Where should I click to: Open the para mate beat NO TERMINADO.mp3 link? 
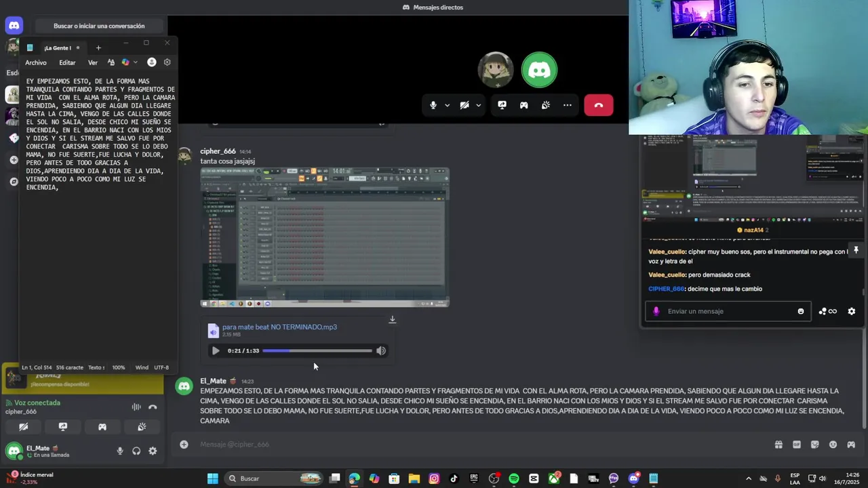[x=279, y=327]
